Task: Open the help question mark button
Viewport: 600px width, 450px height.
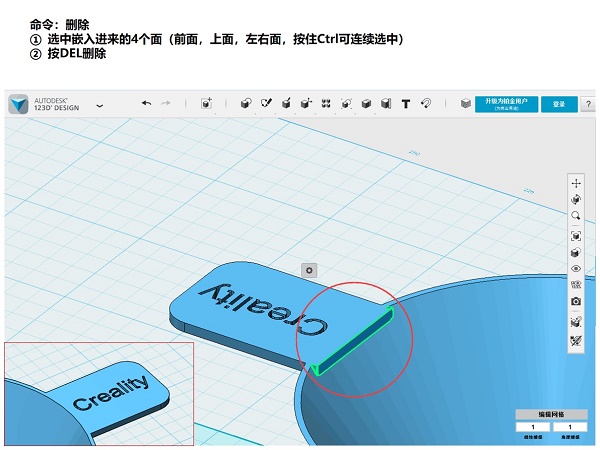Action: tap(588, 104)
